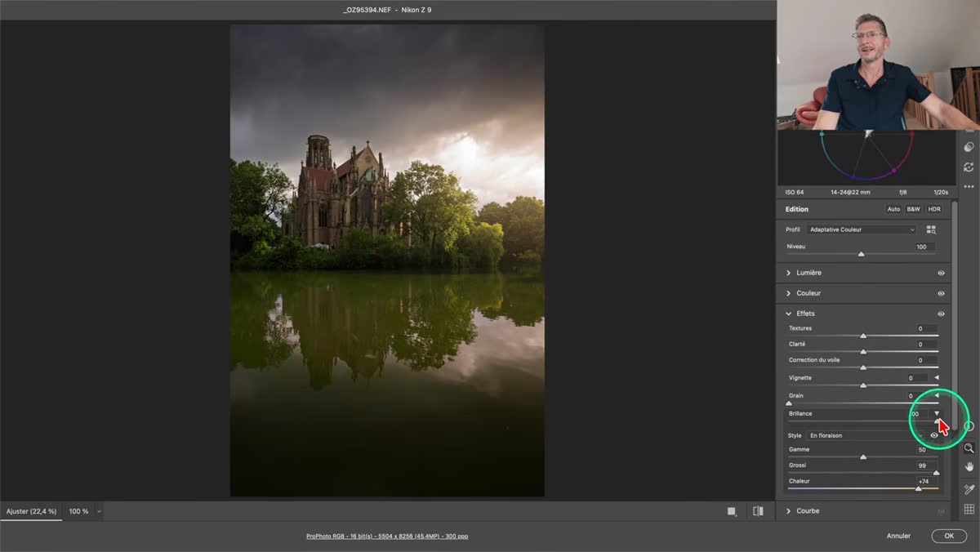
Task: Toggle visibility eye of Effets panel
Action: tap(941, 314)
